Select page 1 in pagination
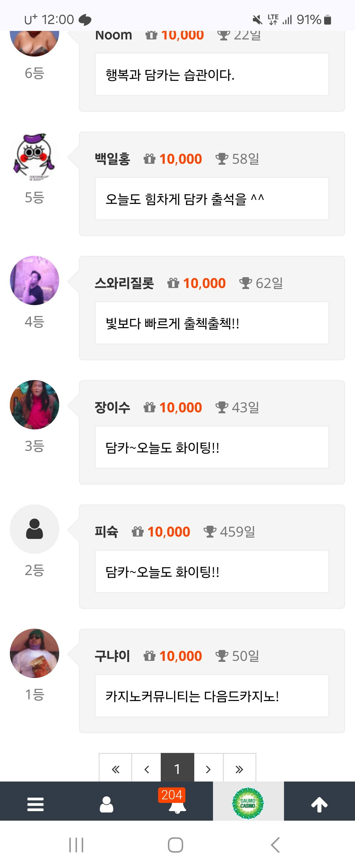Screen dimensions: 355x868 177,769
